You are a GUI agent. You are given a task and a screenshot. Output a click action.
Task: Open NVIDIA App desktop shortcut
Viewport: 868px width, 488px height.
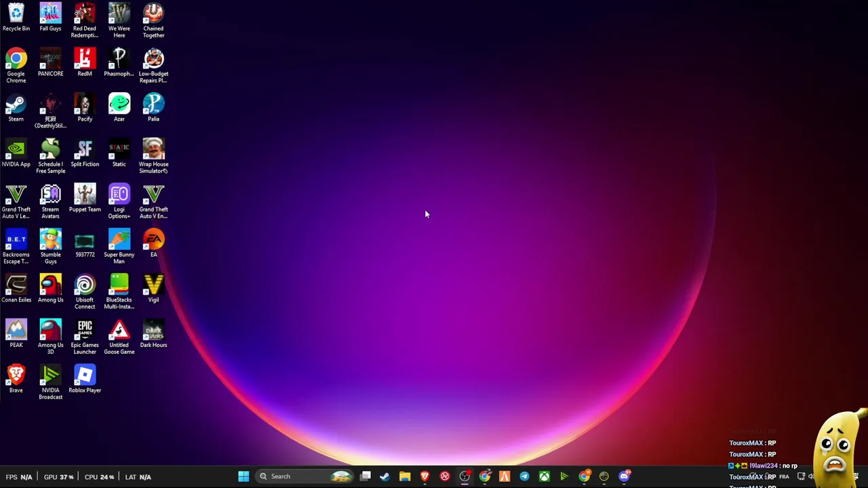[x=16, y=154]
